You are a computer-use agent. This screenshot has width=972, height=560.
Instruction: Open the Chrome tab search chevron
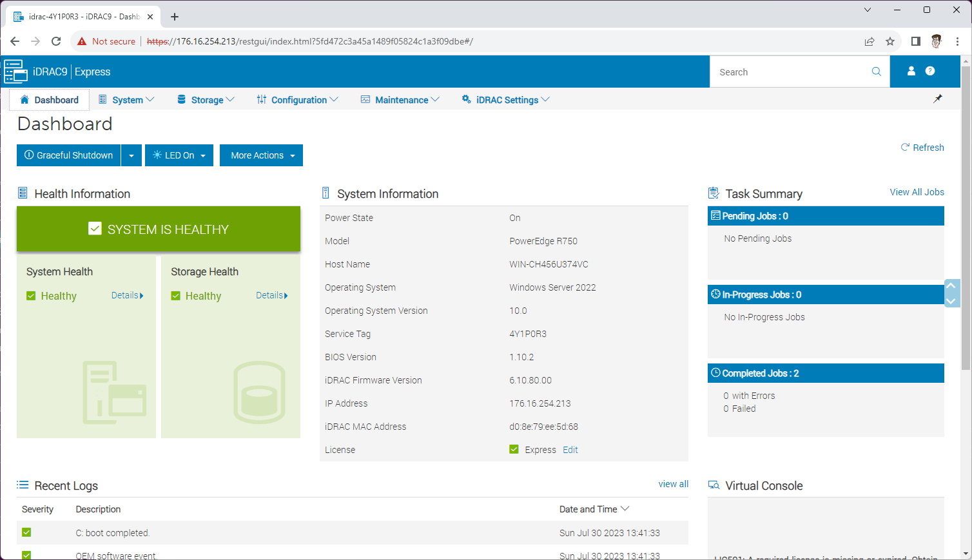[x=868, y=10]
